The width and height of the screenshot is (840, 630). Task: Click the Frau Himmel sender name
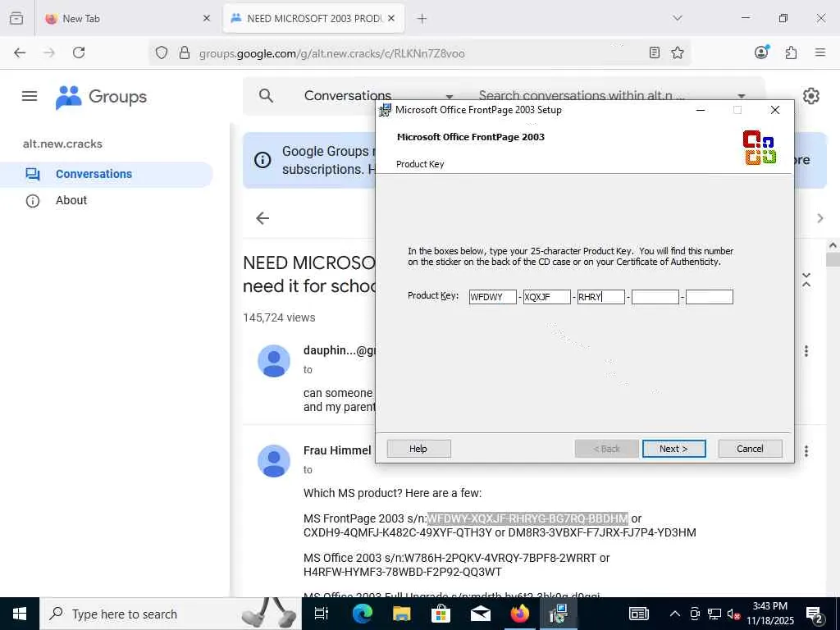click(x=337, y=450)
